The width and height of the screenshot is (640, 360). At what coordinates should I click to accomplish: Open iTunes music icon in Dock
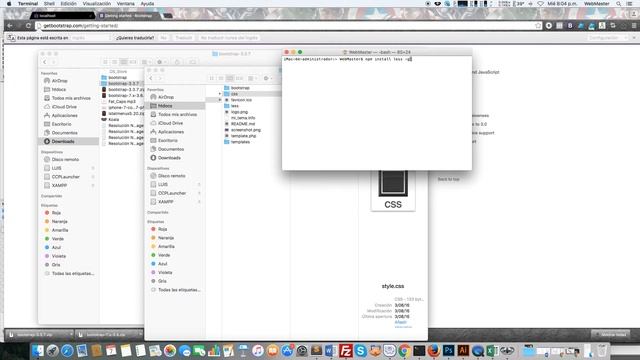258,350
